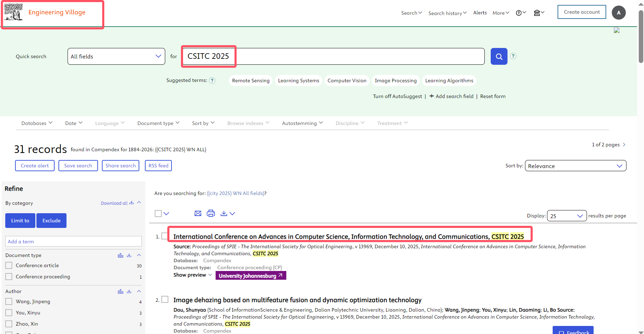
Task: Download Author facet data
Action: click(129, 292)
